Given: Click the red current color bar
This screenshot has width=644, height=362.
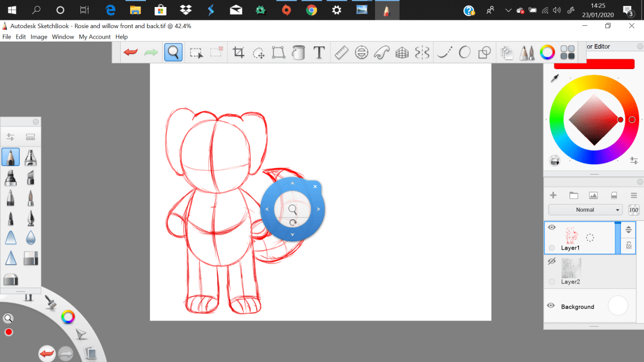Looking at the screenshot, I should (x=594, y=64).
